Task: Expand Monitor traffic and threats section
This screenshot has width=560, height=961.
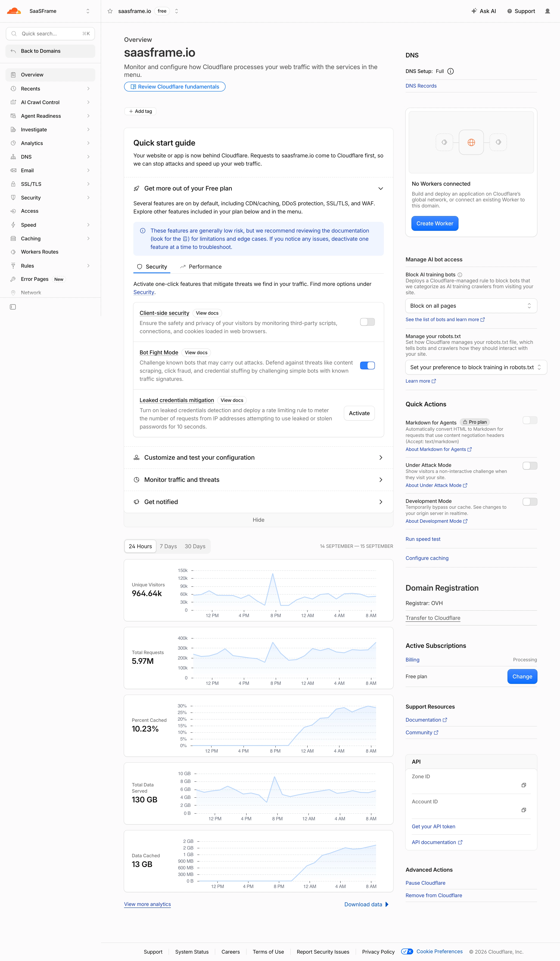Action: [258, 480]
